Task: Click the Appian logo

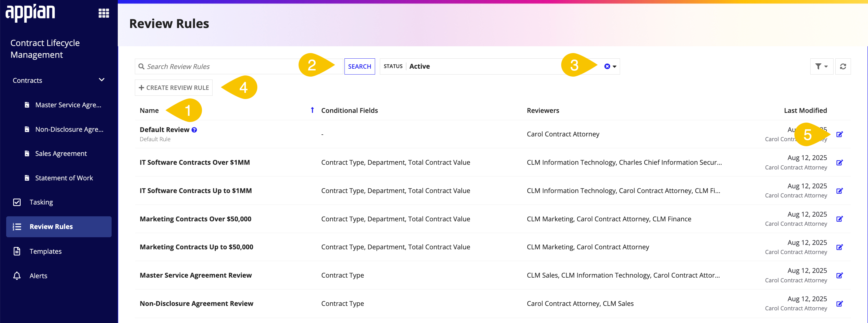Action: tap(30, 13)
